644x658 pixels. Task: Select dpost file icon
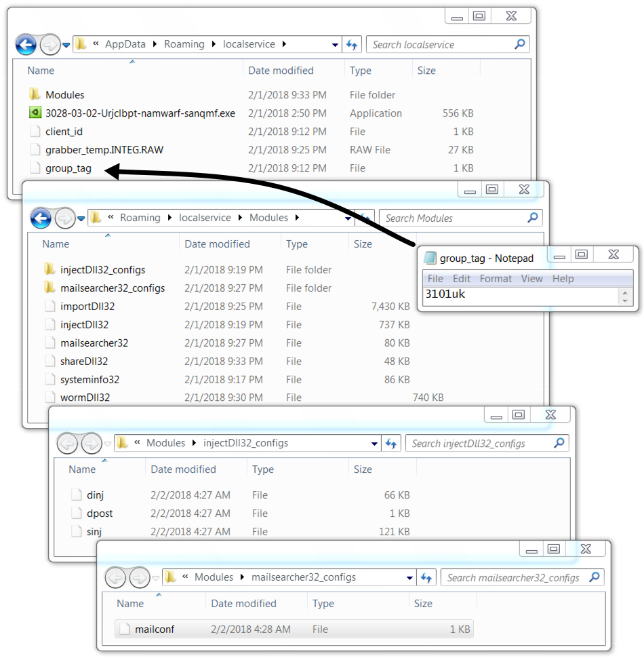point(77,513)
